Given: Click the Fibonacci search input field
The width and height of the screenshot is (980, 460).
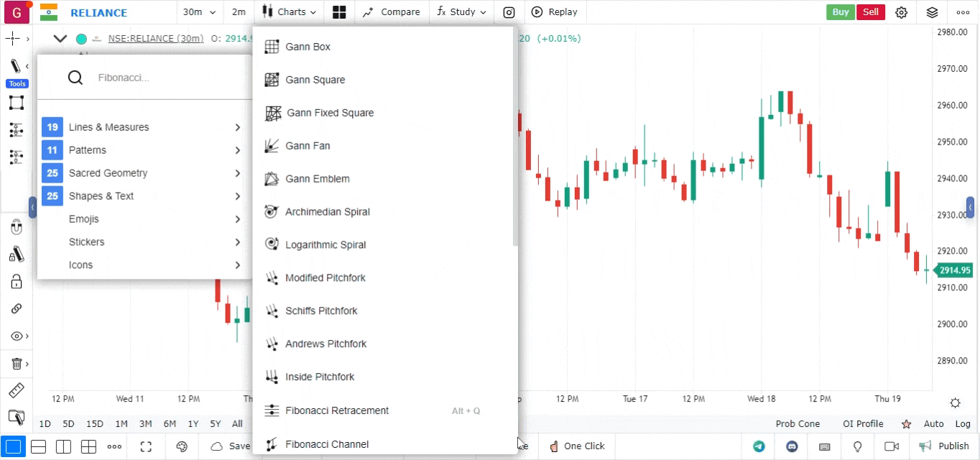Looking at the screenshot, I should [x=165, y=78].
